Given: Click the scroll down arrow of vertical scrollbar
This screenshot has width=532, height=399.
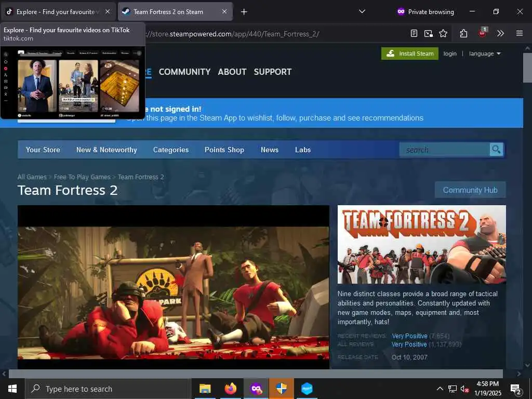Looking at the screenshot, I should [x=527, y=365].
